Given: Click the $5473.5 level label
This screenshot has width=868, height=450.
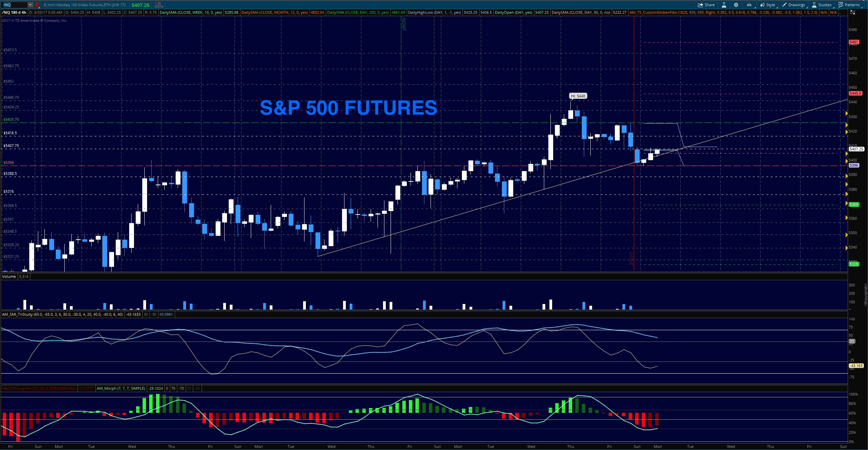Looking at the screenshot, I should pyautogui.click(x=10, y=50).
